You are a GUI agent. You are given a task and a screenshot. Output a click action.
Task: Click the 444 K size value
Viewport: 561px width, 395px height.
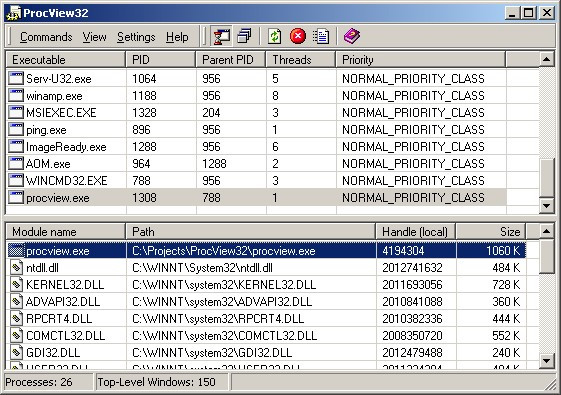pos(506,318)
